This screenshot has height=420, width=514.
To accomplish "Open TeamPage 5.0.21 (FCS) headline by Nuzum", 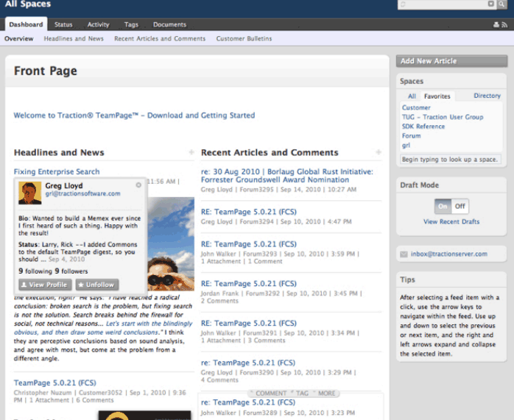I will click(x=55, y=382).
